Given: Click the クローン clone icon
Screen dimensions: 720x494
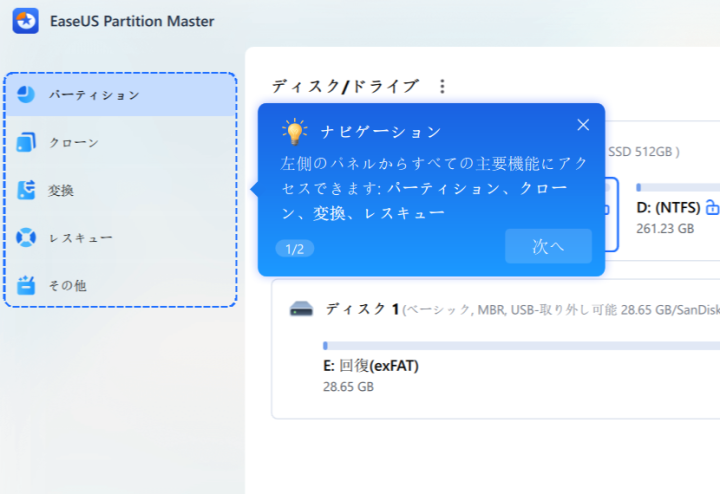Looking at the screenshot, I should coord(26,142).
